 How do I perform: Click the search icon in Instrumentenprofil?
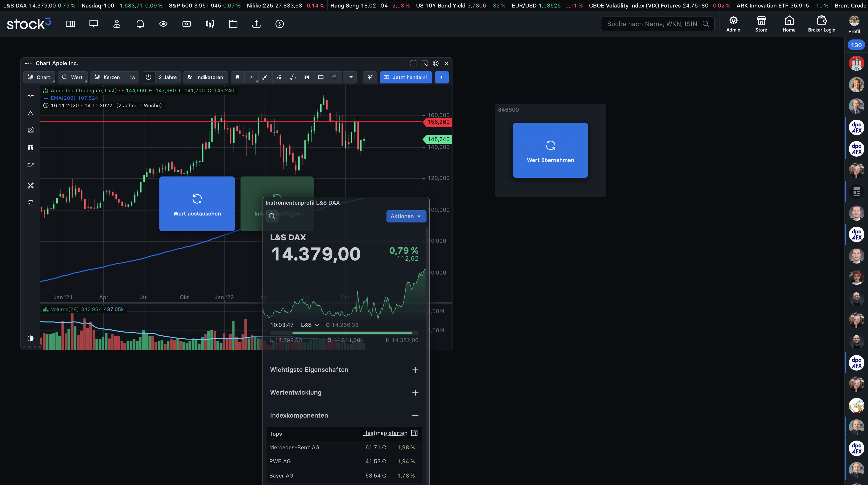272,216
